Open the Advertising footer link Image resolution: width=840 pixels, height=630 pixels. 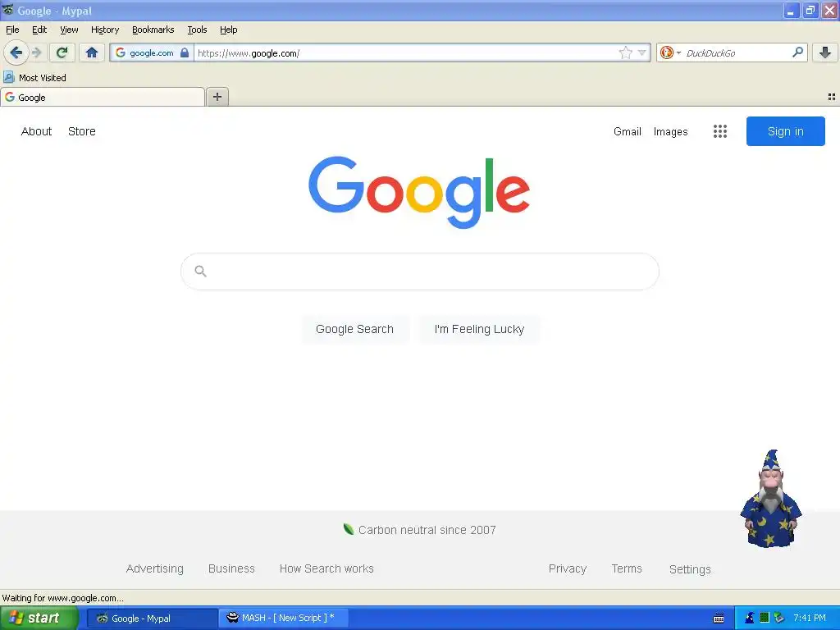[x=155, y=568]
